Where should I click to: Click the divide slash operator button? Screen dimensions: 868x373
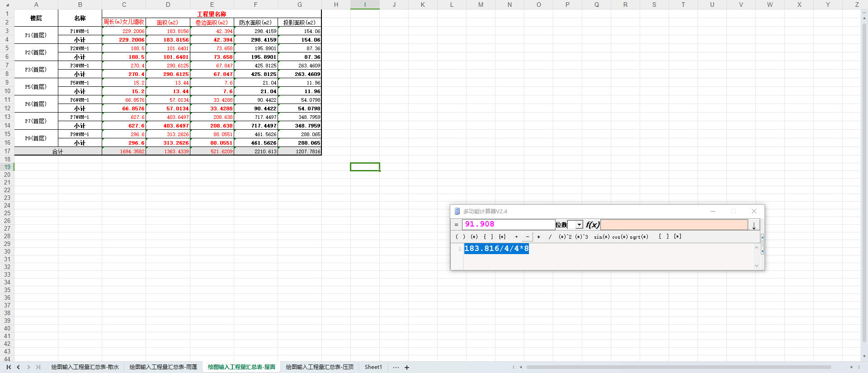tap(550, 237)
